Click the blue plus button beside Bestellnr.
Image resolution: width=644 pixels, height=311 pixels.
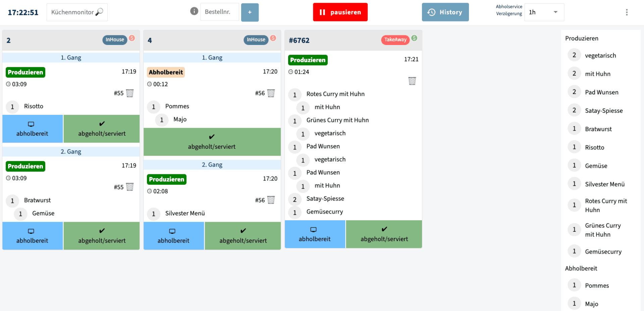click(x=250, y=12)
